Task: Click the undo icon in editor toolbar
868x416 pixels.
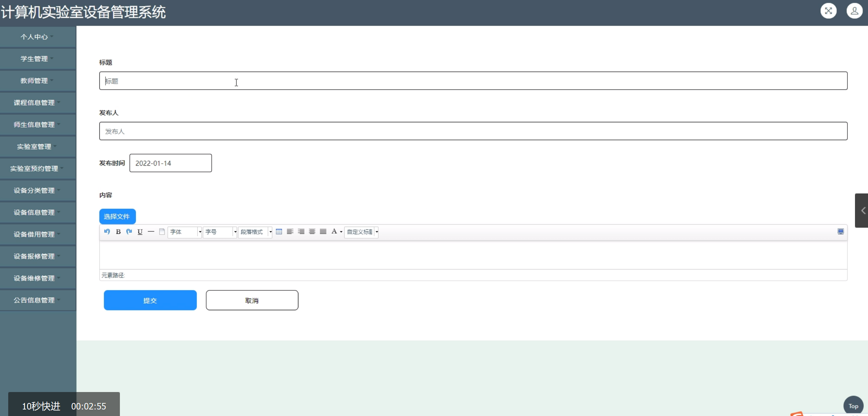Action: [107, 232]
